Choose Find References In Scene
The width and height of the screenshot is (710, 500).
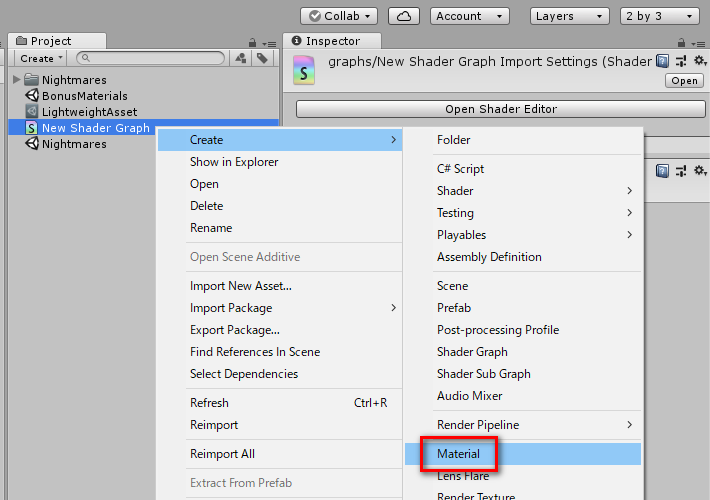tap(280, 352)
